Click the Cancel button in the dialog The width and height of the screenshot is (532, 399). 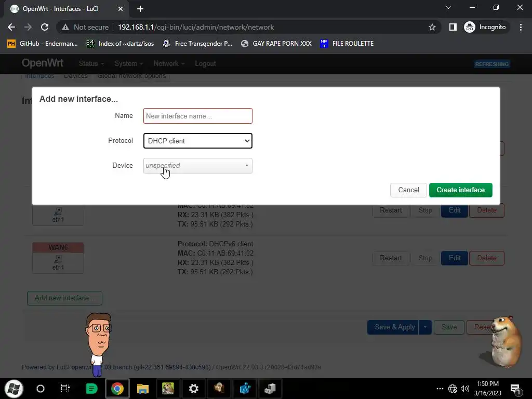(408, 190)
